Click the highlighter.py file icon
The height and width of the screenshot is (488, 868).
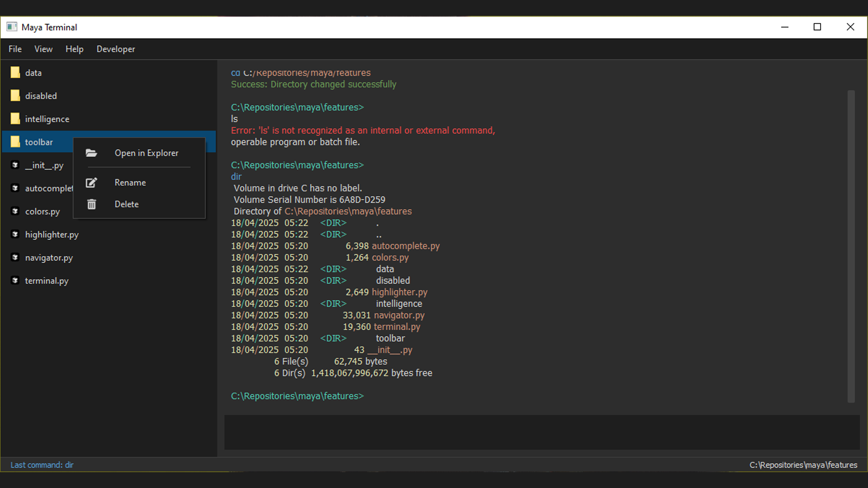15,234
